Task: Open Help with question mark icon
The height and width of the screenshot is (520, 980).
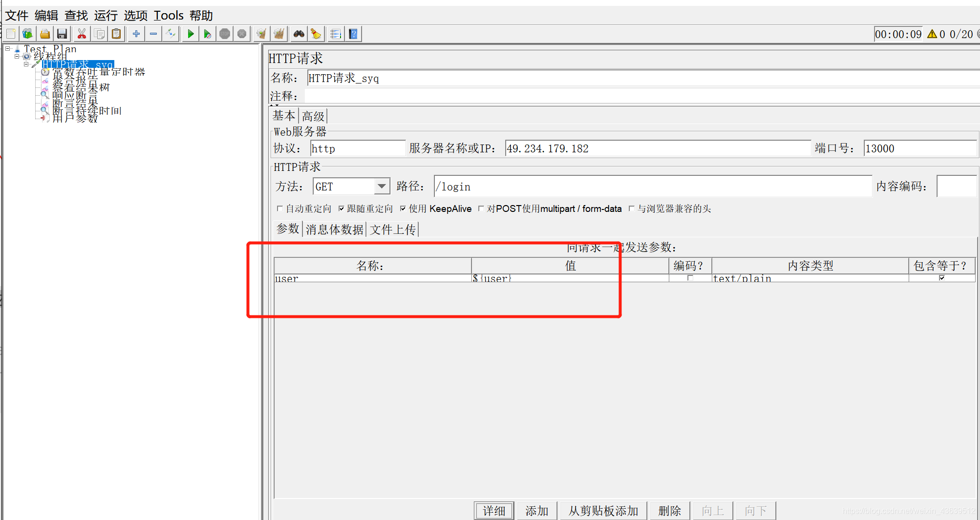Action: [x=353, y=34]
